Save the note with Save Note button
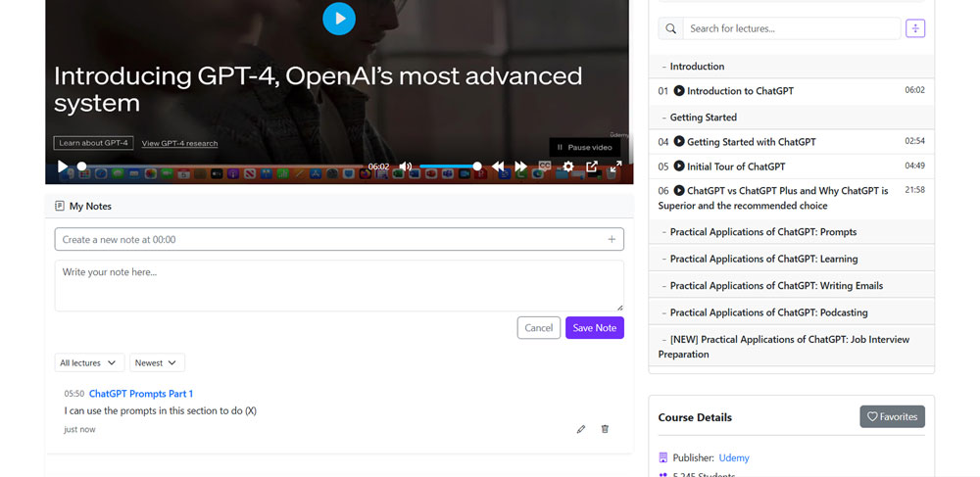The height and width of the screenshot is (477, 980). pos(595,328)
